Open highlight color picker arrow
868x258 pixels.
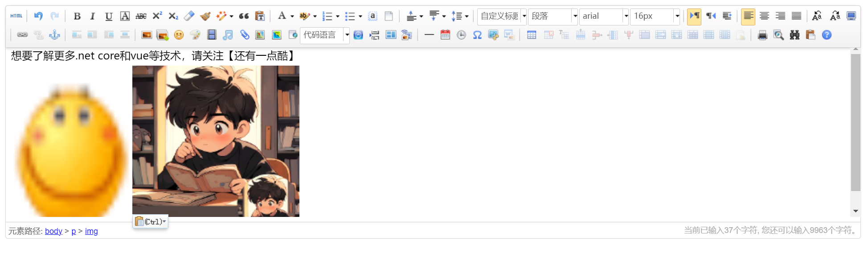pos(315,17)
